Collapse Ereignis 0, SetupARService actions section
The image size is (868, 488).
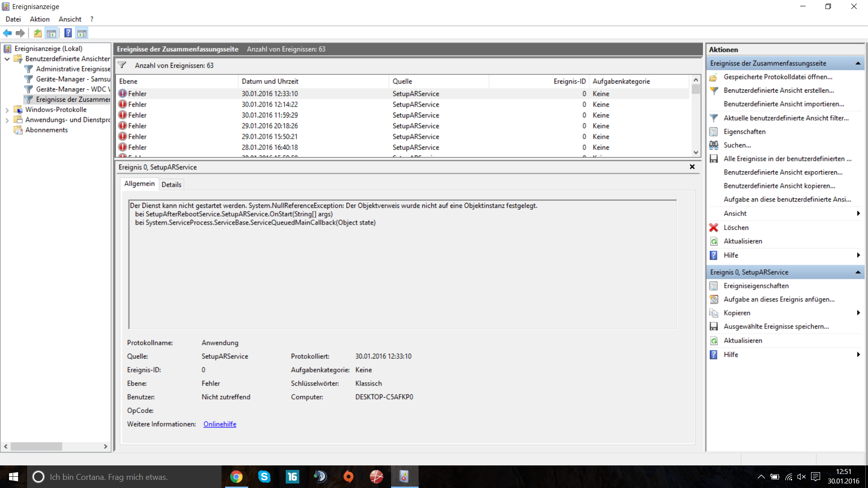(x=858, y=272)
